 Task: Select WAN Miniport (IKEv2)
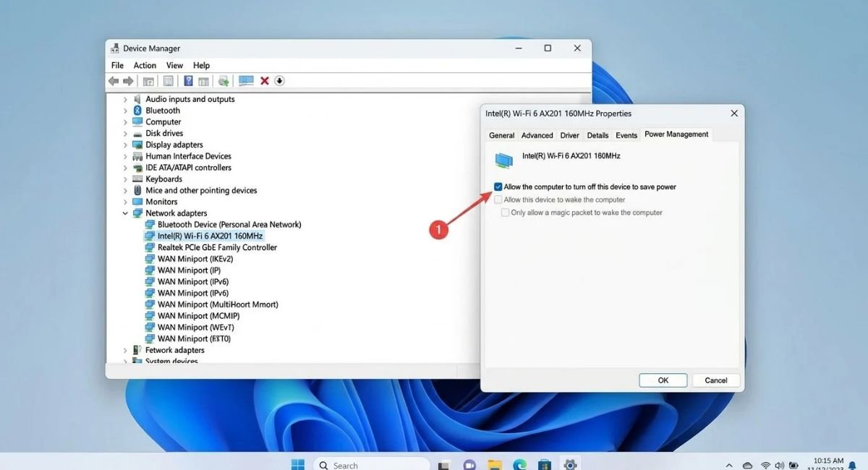click(x=195, y=259)
